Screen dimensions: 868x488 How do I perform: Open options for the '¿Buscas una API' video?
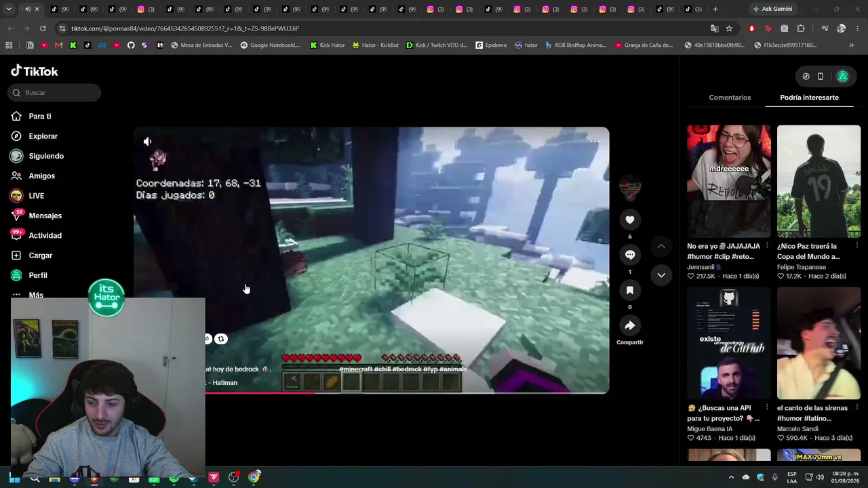pyautogui.click(x=767, y=408)
